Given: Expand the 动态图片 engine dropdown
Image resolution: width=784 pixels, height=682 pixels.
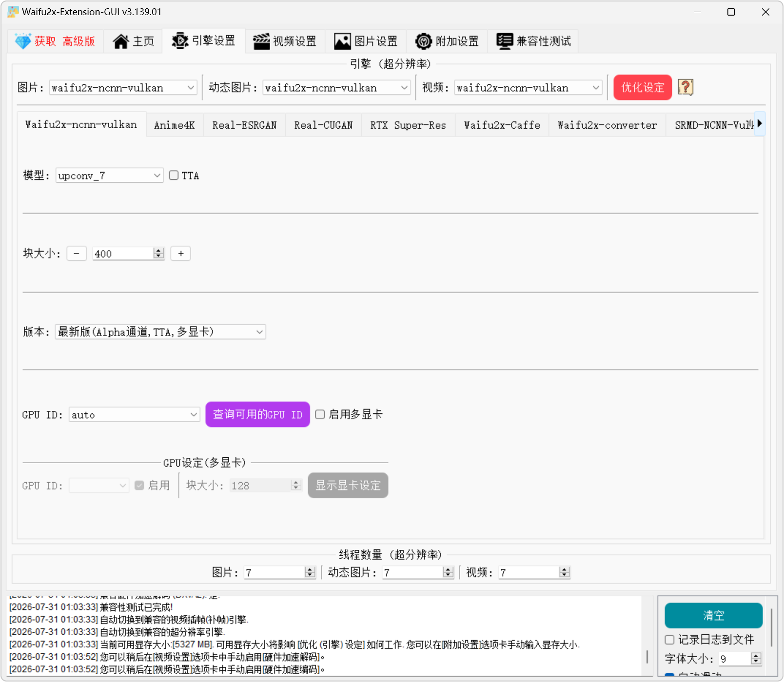Looking at the screenshot, I should (x=336, y=88).
